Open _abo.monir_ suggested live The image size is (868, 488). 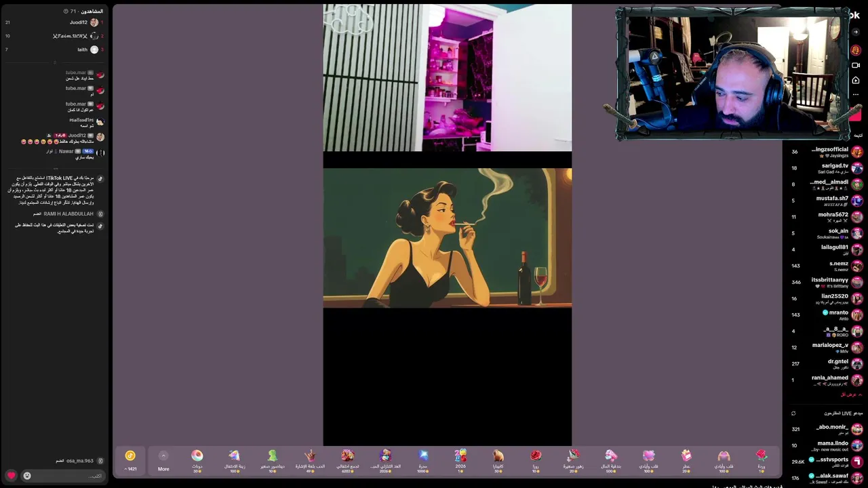tap(826, 429)
